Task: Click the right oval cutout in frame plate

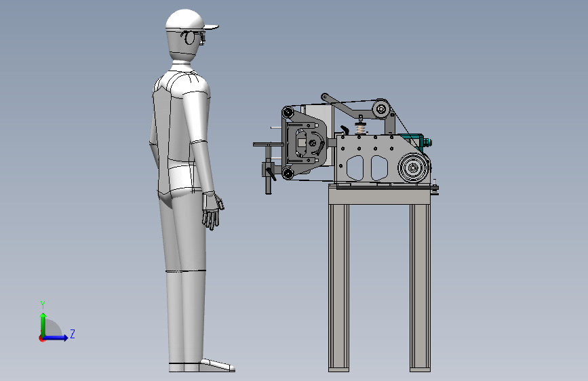Action: pos(379,167)
